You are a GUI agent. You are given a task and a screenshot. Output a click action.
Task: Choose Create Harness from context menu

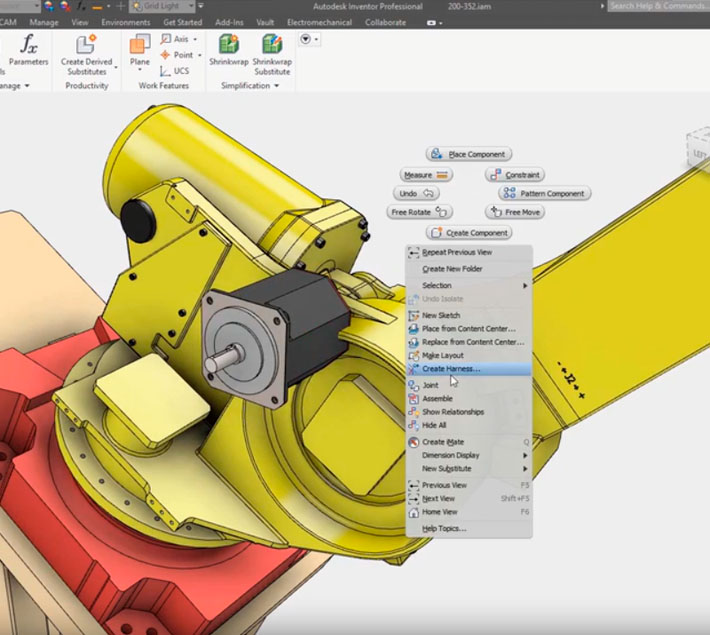450,369
